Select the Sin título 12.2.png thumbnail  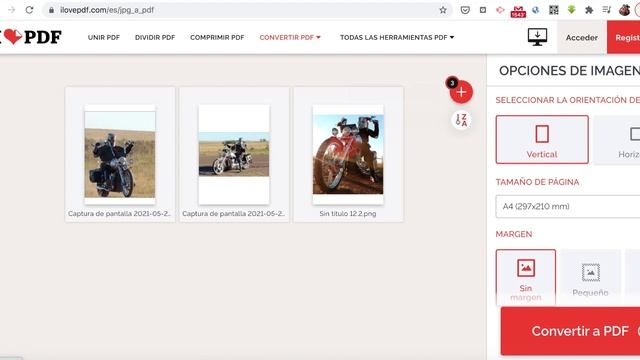[348, 154]
